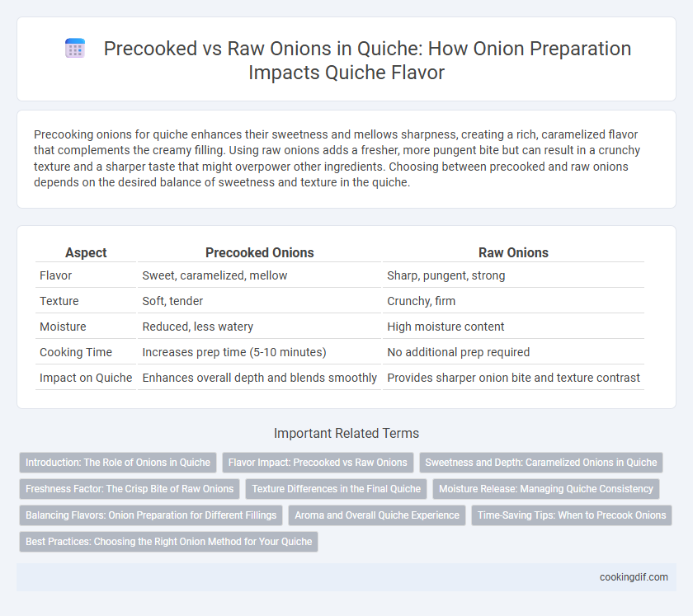
Task: Click 'Enhances overall depth and blends smoothly' cell
Action: [259, 378]
